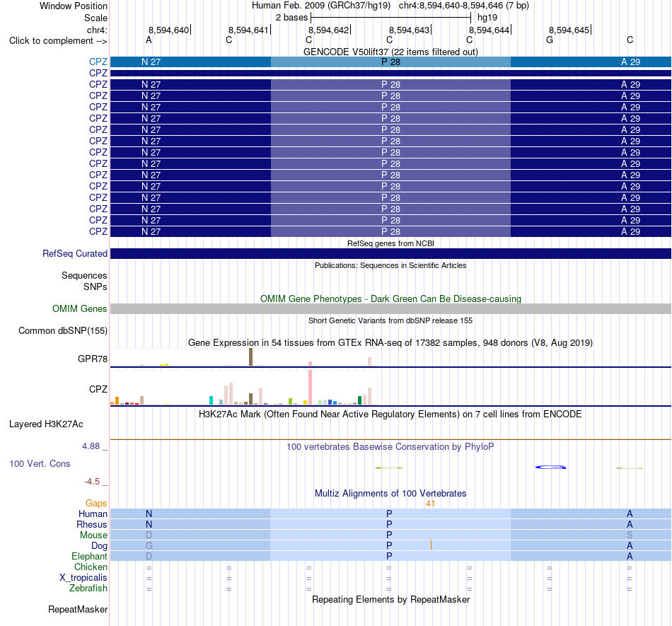Click the SNPs track label
672x626 pixels.
[95, 286]
